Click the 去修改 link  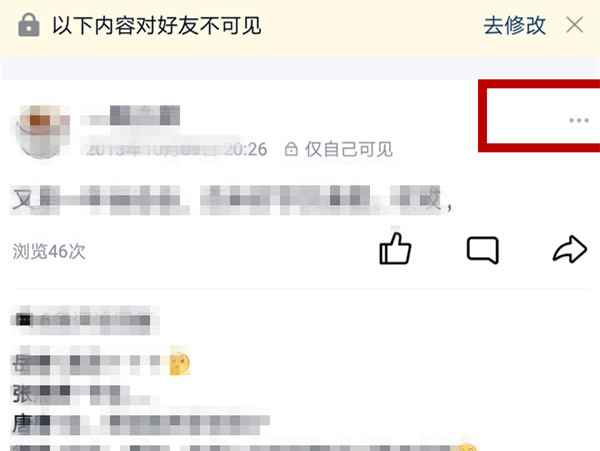pos(514,26)
